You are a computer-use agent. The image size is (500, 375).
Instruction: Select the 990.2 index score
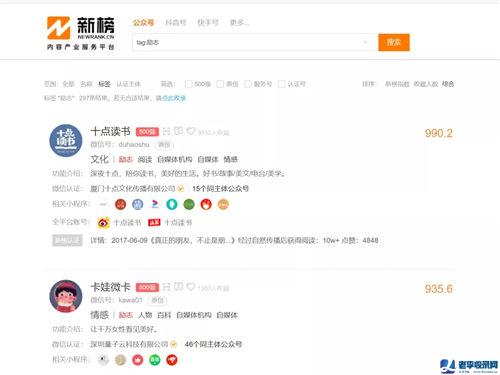click(438, 133)
